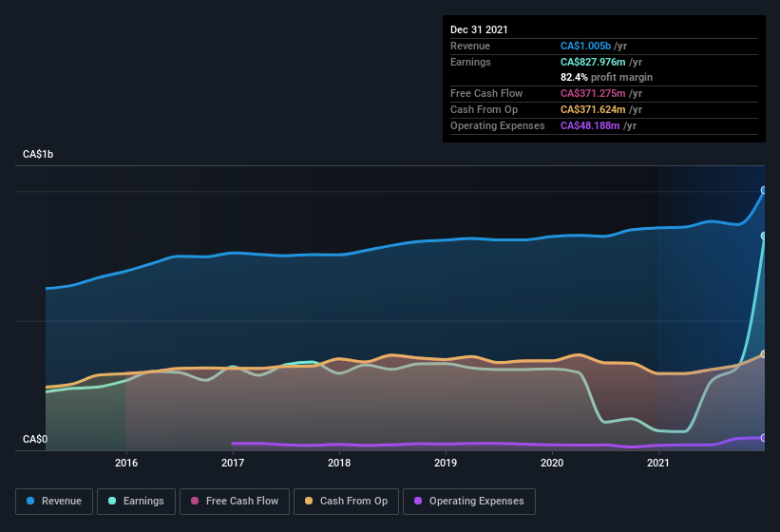Click the CA$371.275m free cash flow value
This screenshot has width=780, height=532.
coord(593,93)
